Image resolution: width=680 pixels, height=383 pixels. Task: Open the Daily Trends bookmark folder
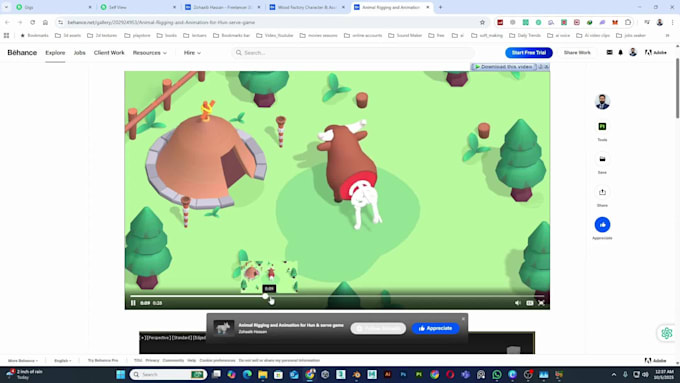[x=525, y=36]
